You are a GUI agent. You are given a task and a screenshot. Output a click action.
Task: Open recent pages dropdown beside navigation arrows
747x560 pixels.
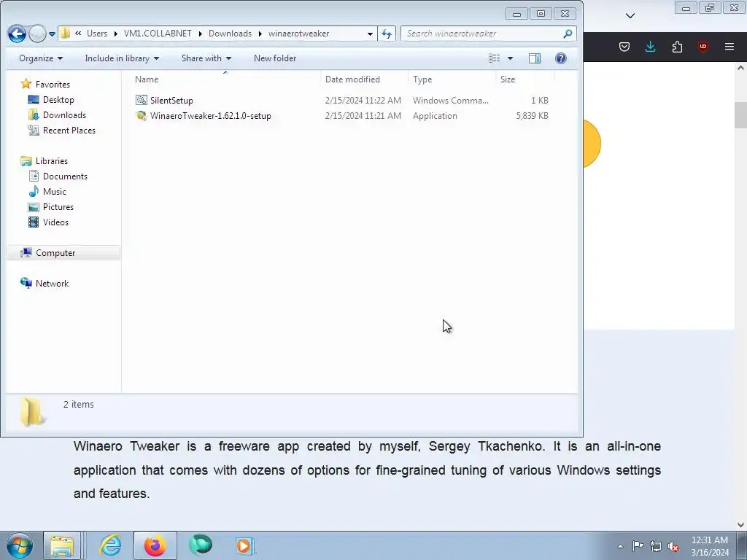[52, 34]
